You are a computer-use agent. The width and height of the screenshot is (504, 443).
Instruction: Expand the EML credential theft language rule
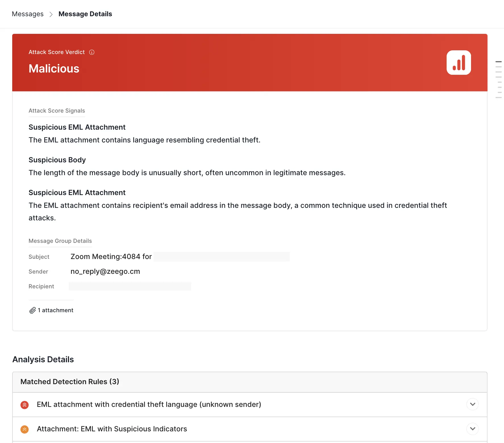[472, 404]
